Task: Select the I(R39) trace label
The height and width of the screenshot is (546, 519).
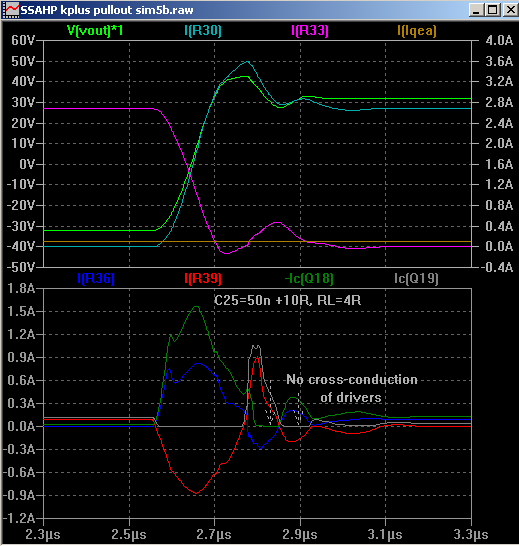Action: point(203,278)
